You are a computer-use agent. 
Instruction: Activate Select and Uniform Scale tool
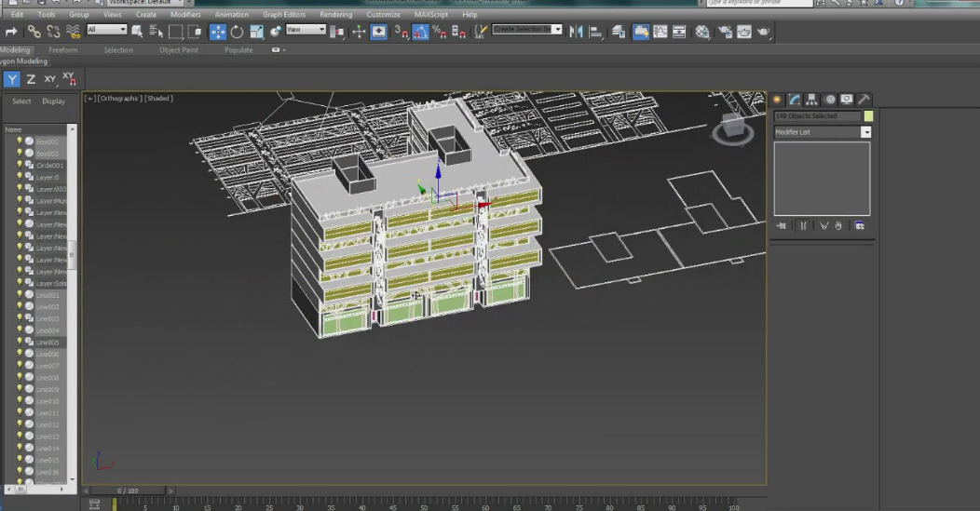click(x=256, y=32)
